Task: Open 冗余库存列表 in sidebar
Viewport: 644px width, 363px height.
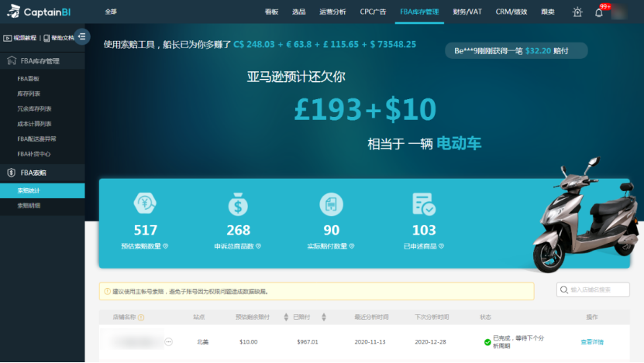Action: [34, 108]
